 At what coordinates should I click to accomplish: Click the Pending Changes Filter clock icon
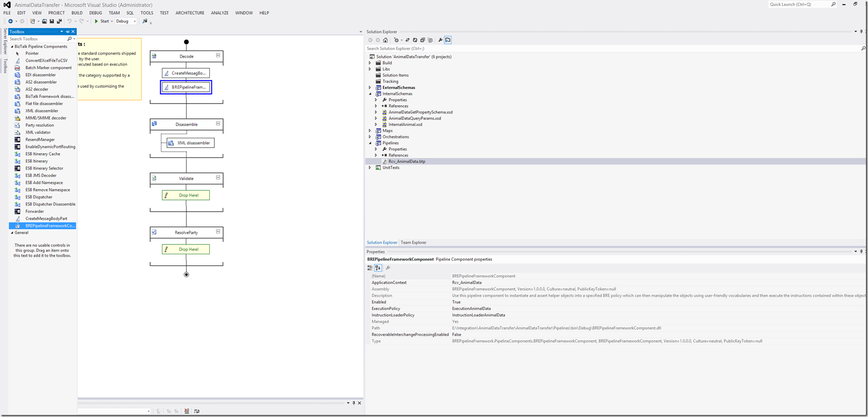tap(396, 40)
